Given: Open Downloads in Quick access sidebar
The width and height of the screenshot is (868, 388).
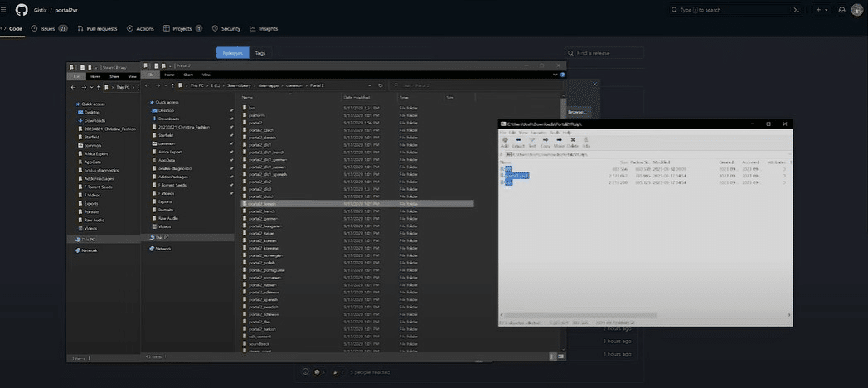Looking at the screenshot, I should [168, 119].
